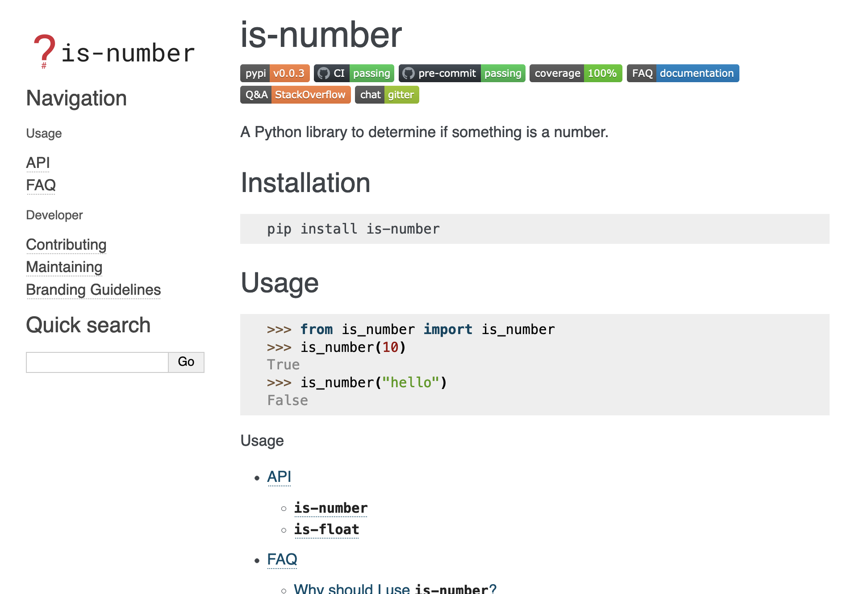
Task: Click the API link in the Usage list
Action: [x=279, y=477]
